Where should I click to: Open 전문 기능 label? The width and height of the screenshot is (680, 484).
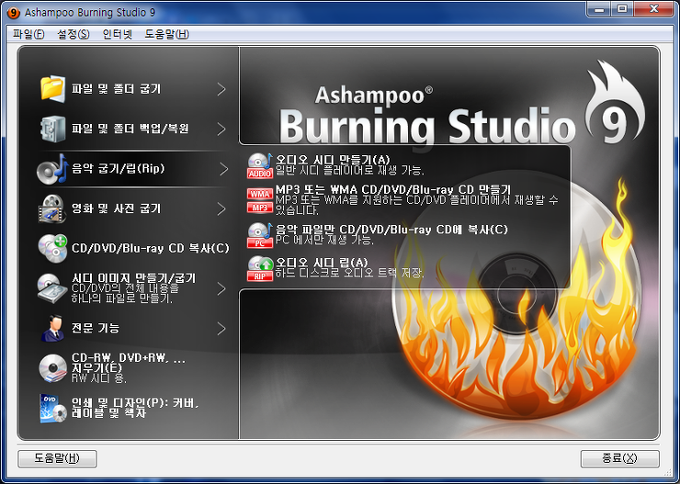coord(95,328)
